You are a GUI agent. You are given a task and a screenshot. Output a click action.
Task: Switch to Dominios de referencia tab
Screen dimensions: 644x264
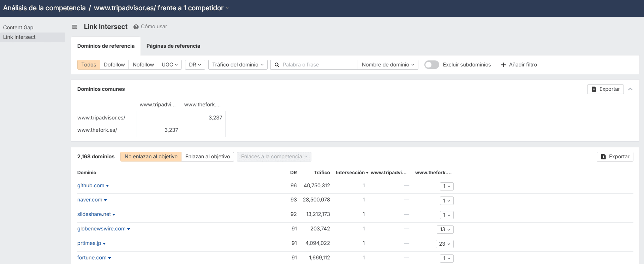(x=106, y=46)
